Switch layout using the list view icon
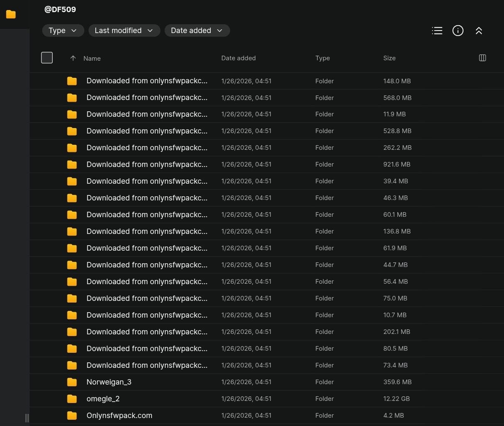The height and width of the screenshot is (426, 504). pos(437,31)
